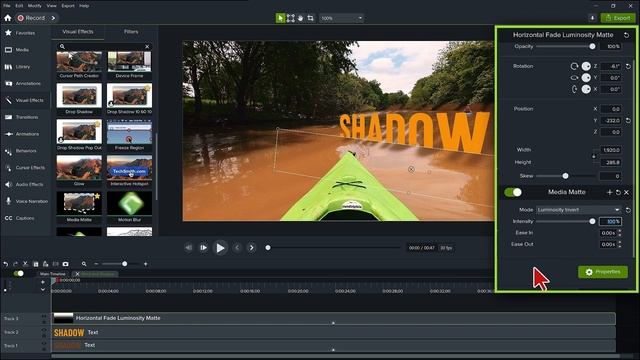Viewport: 640px width, 360px height.
Task: Go to the Home screen icon
Action: (7, 18)
